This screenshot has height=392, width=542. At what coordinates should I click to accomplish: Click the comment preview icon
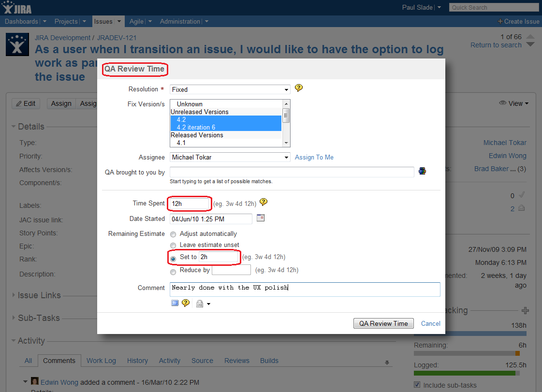pyautogui.click(x=175, y=303)
